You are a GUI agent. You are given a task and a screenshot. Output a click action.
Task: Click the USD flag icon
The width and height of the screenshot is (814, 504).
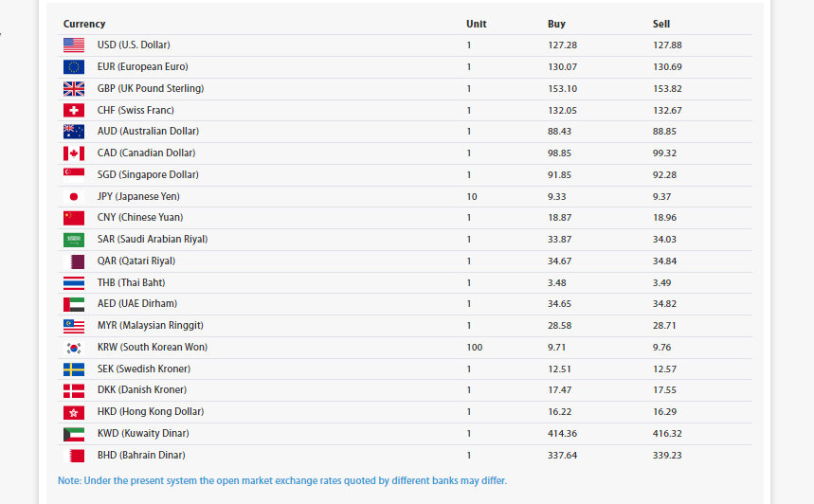pos(74,45)
